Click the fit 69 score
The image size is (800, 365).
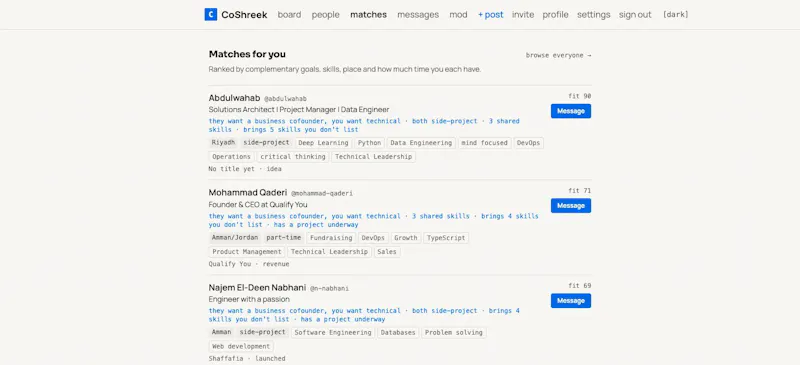580,286
